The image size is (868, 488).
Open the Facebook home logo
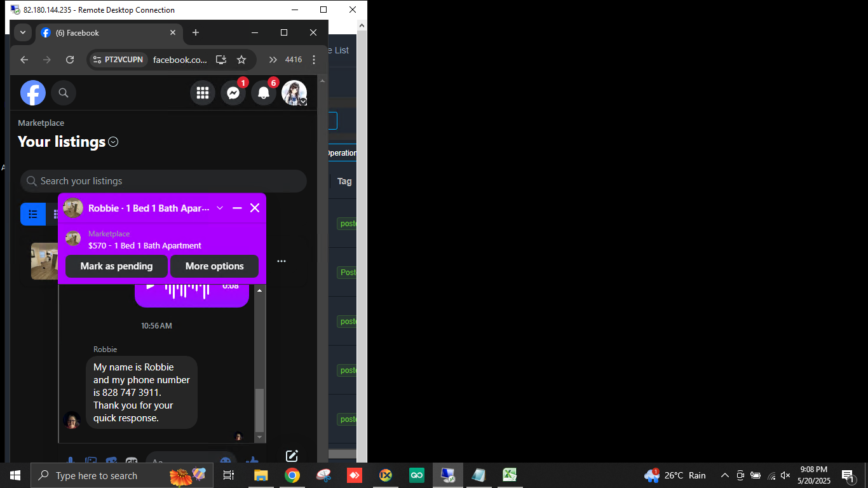[33, 93]
